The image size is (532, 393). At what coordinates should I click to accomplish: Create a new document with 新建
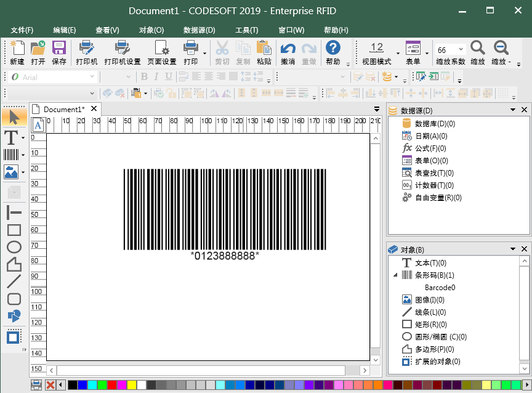[x=17, y=52]
